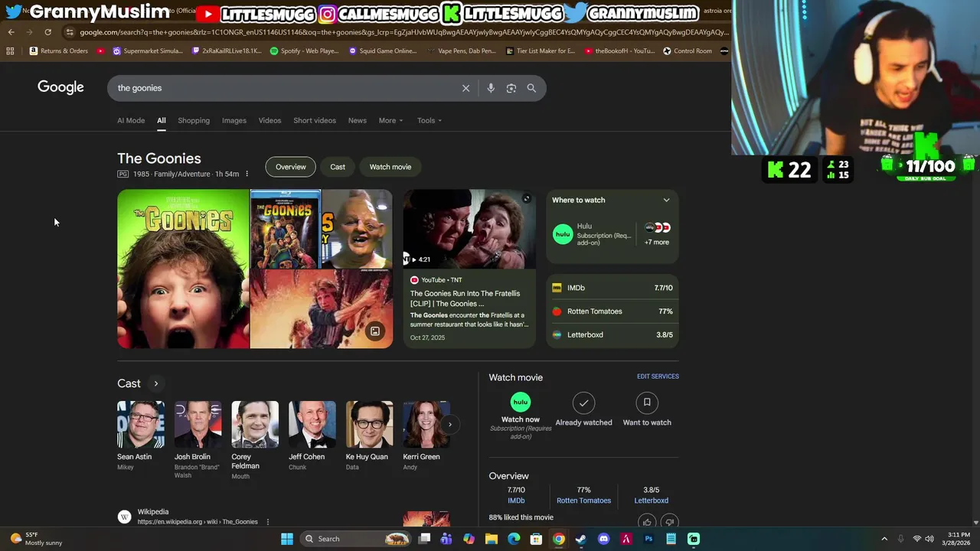Image resolution: width=980 pixels, height=551 pixels.
Task: Open the image gallery icon on Goonies collage
Action: [x=375, y=331]
